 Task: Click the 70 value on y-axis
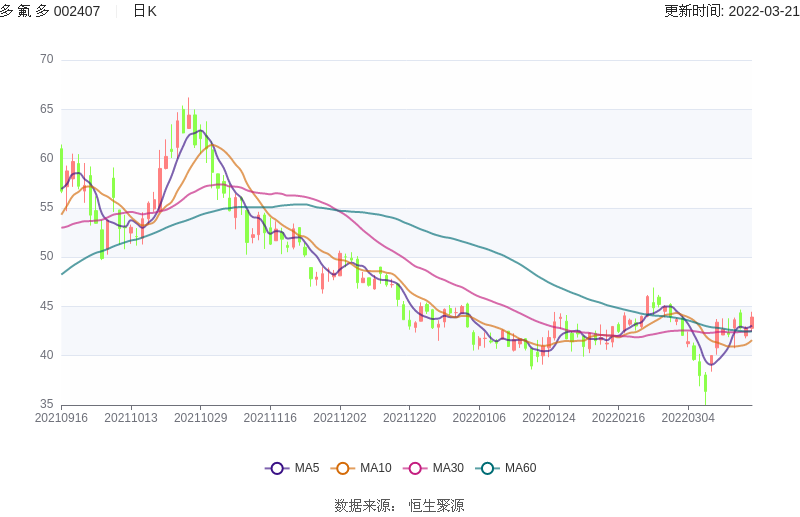click(46, 59)
